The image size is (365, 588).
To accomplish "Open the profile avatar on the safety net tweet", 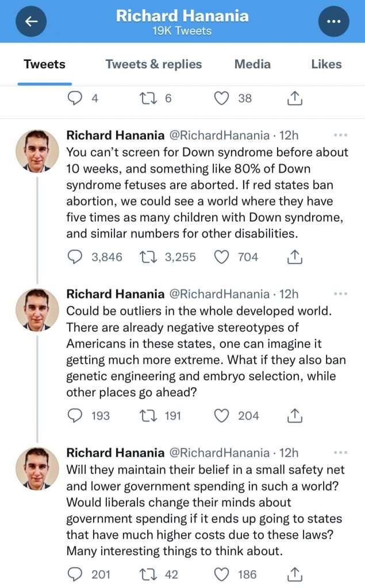I will point(37,469).
